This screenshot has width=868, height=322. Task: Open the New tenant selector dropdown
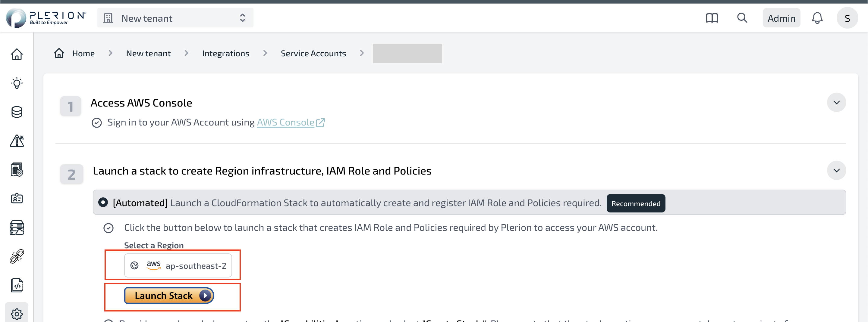click(x=175, y=18)
